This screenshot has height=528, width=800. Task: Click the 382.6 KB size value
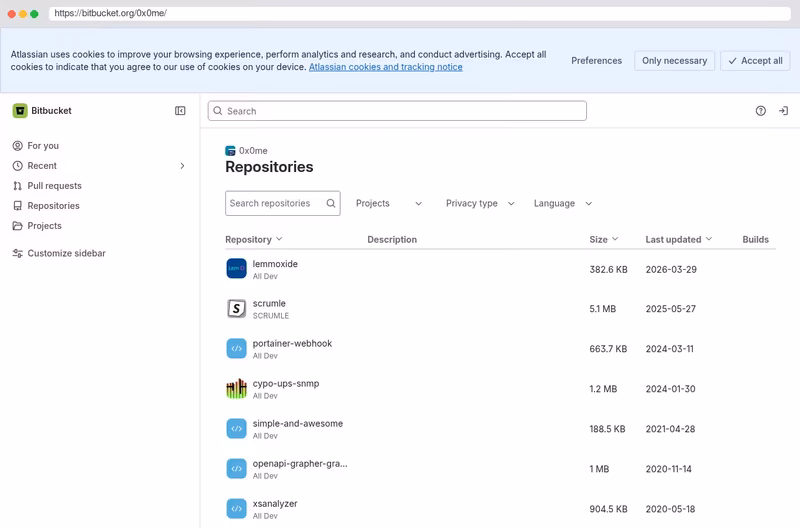click(x=609, y=269)
